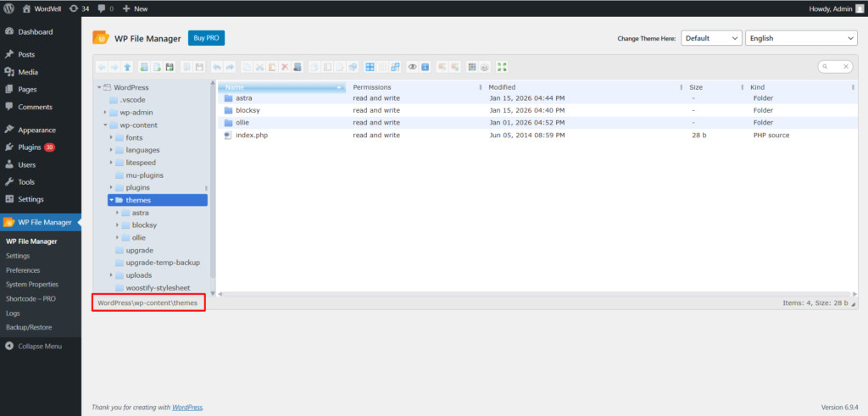Expand the fonts folder arrow
868x416 pixels.
111,137
